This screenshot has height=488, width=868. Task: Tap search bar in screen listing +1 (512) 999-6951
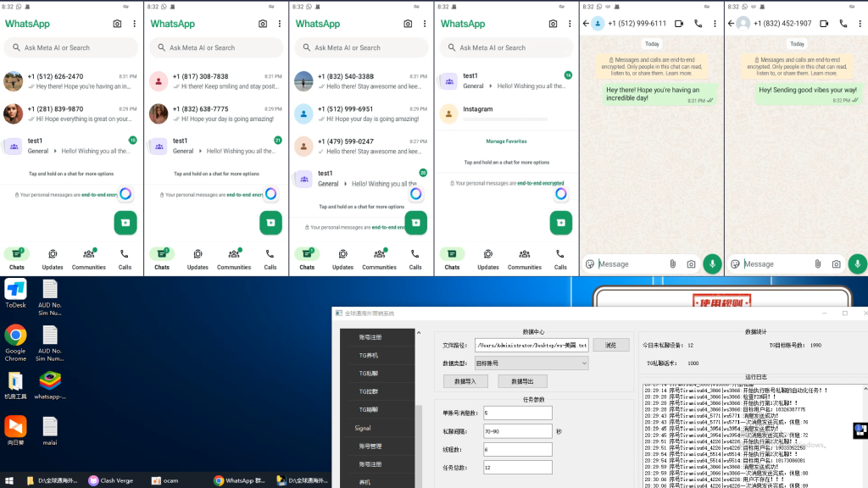click(361, 47)
